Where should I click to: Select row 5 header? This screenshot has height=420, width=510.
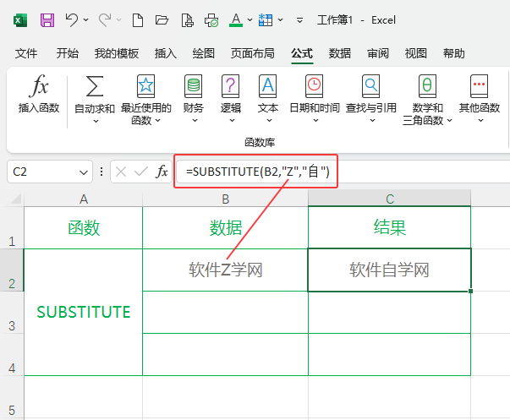12,398
